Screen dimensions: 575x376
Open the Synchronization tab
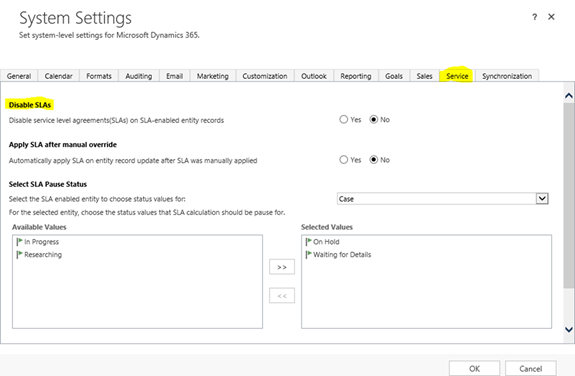507,76
